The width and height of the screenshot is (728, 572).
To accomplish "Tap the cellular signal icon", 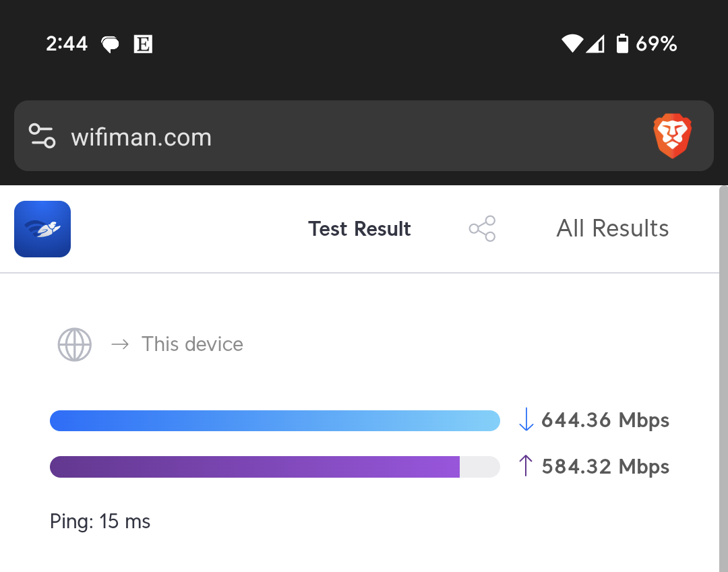I will coord(595,44).
